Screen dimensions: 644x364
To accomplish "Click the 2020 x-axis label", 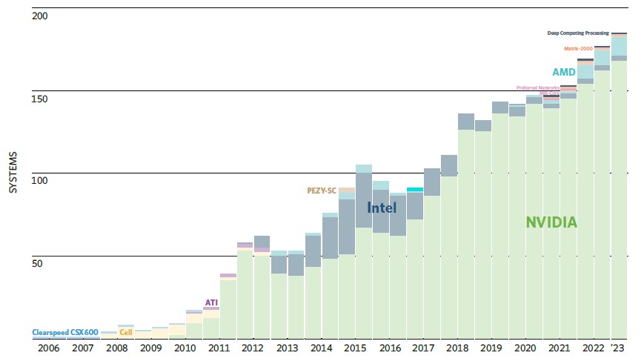I will click(525, 348).
